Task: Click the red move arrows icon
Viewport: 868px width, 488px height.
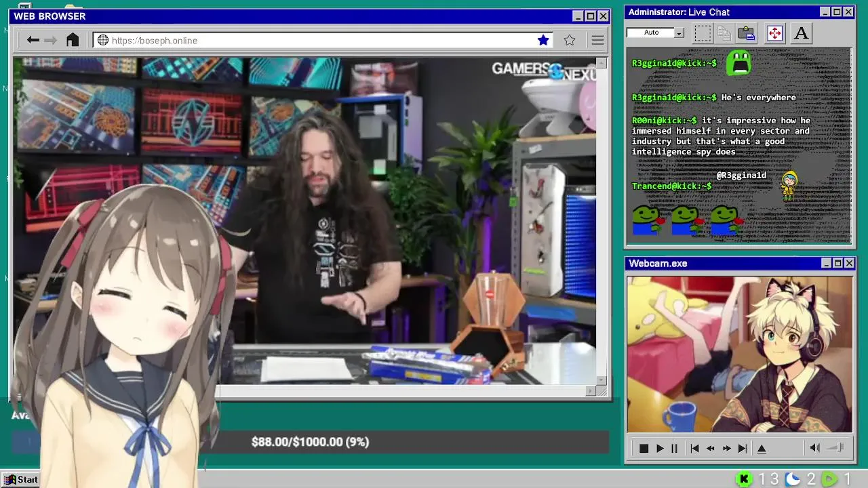Action: 774,33
